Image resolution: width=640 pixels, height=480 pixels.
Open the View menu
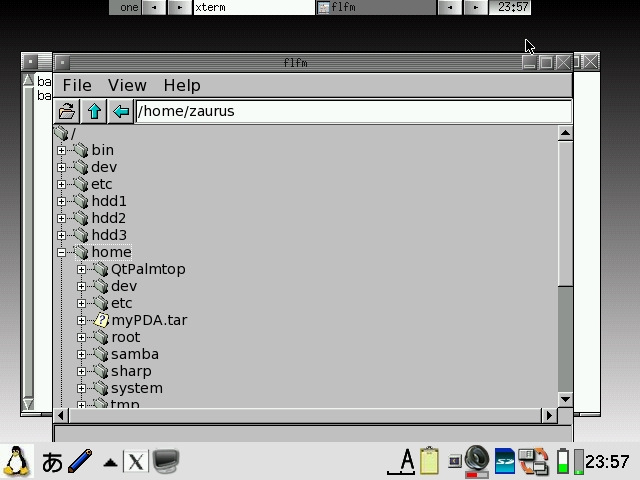[x=127, y=85]
